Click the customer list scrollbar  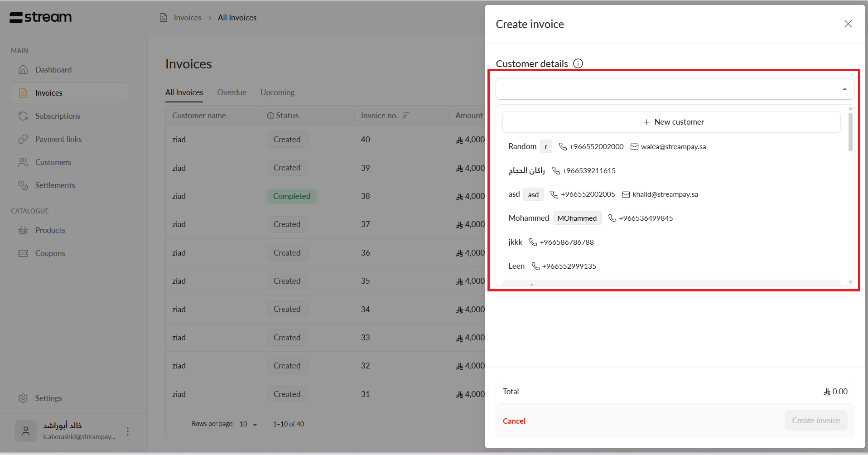pos(850,132)
